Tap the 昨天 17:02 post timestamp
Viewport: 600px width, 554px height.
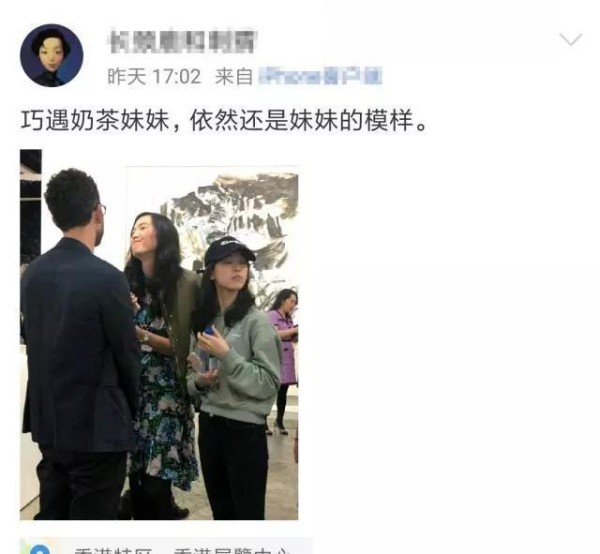[154, 76]
